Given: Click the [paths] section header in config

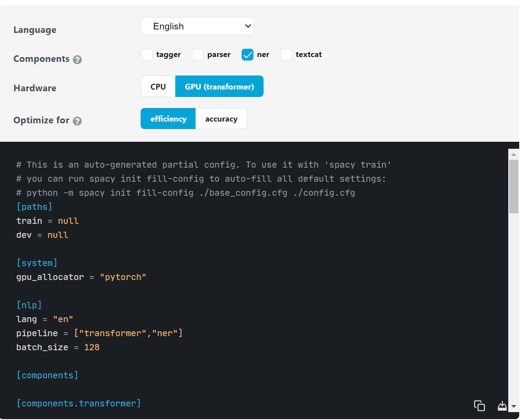Looking at the screenshot, I should click(x=34, y=207).
